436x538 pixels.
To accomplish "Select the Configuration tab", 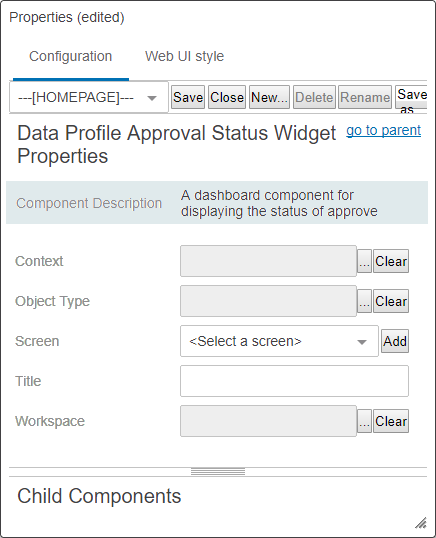I will coord(71,56).
